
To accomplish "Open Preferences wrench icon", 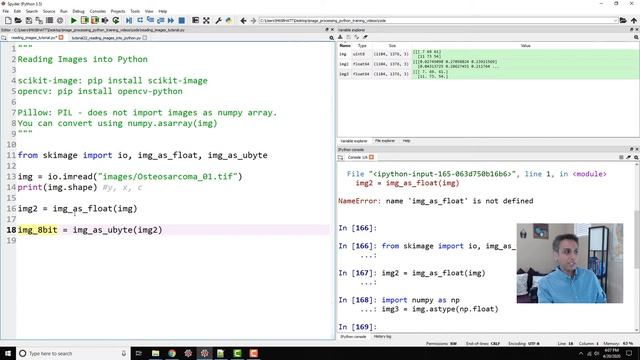I will (x=218, y=20).
